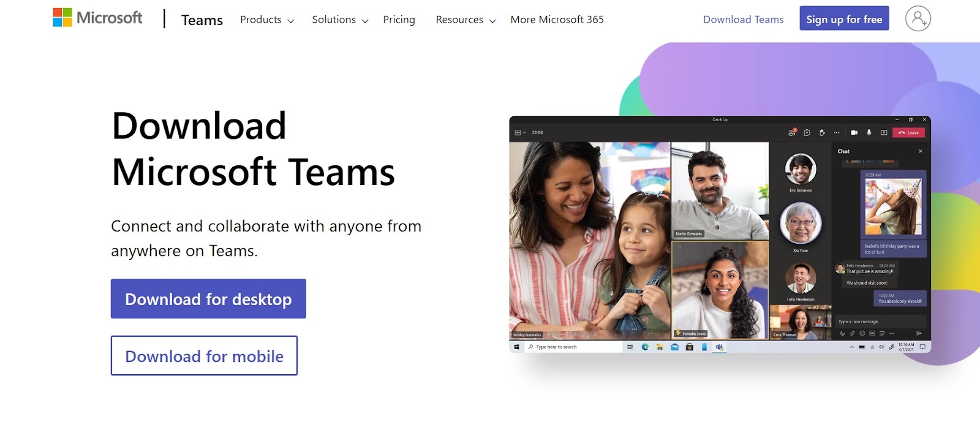Select Xia Yuan's avatar

coord(801,223)
